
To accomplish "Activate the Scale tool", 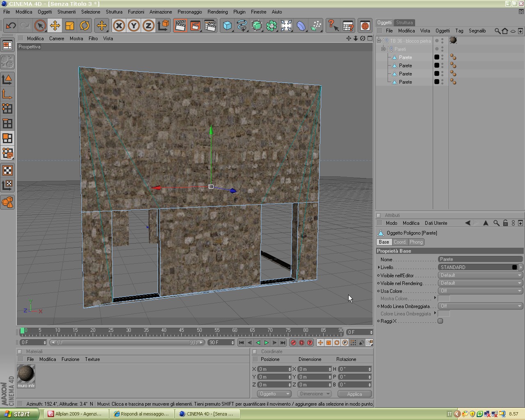I will pyautogui.click(x=70, y=26).
